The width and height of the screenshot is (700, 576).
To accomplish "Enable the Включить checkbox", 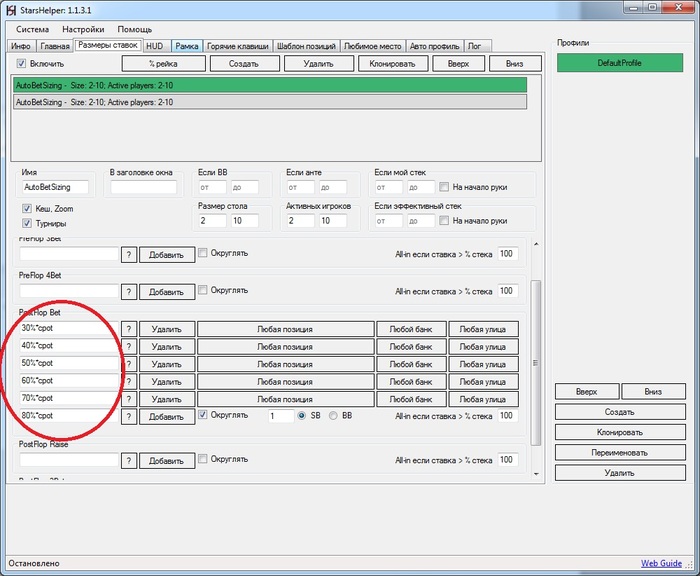I will pyautogui.click(x=22, y=63).
